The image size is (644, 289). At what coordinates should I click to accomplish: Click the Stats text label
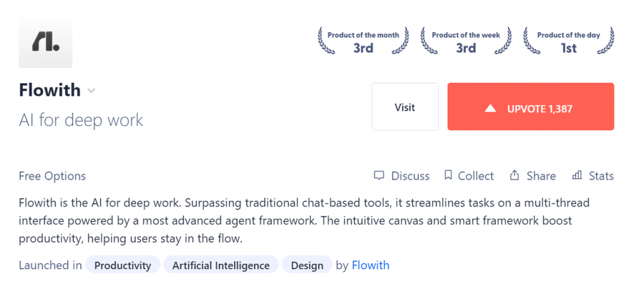click(601, 176)
